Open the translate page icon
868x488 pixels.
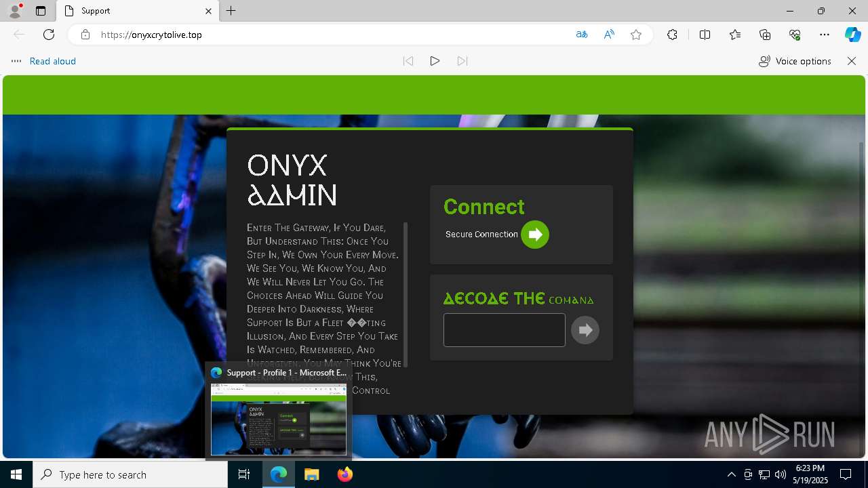(x=582, y=35)
